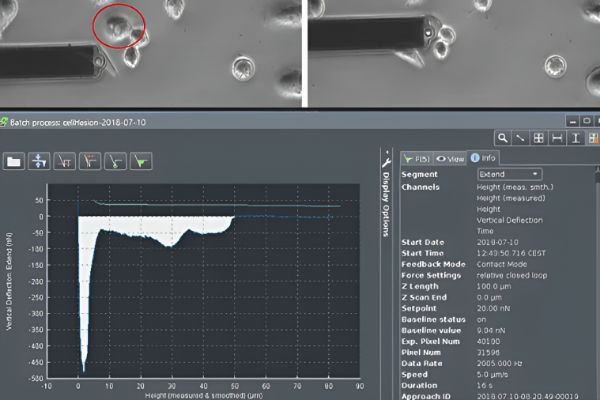
Task: Click Exp. Pixel Num value 40100
Action: click(488, 341)
